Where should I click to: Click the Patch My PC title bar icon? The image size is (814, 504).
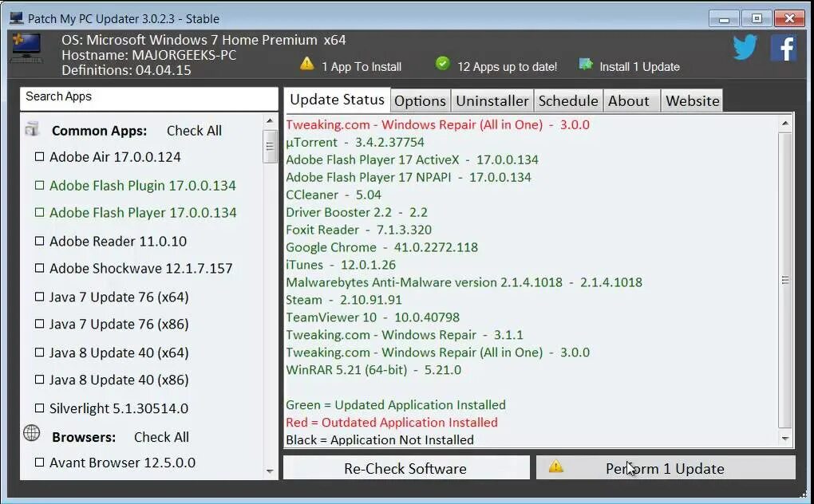pos(17,18)
